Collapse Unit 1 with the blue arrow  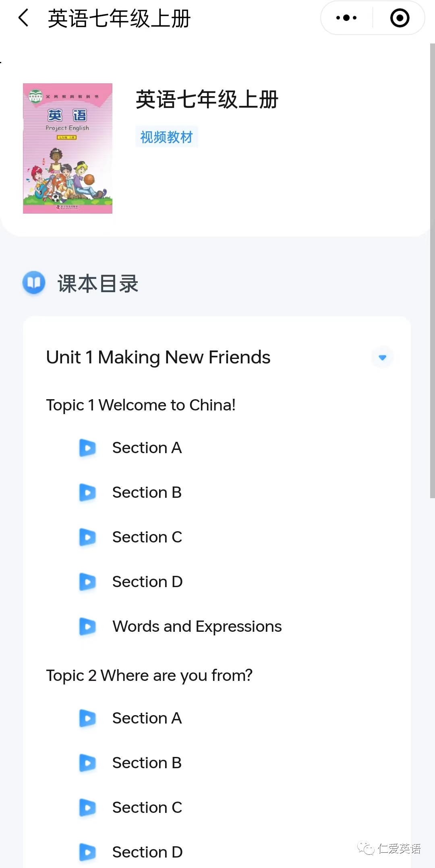pos(382,357)
